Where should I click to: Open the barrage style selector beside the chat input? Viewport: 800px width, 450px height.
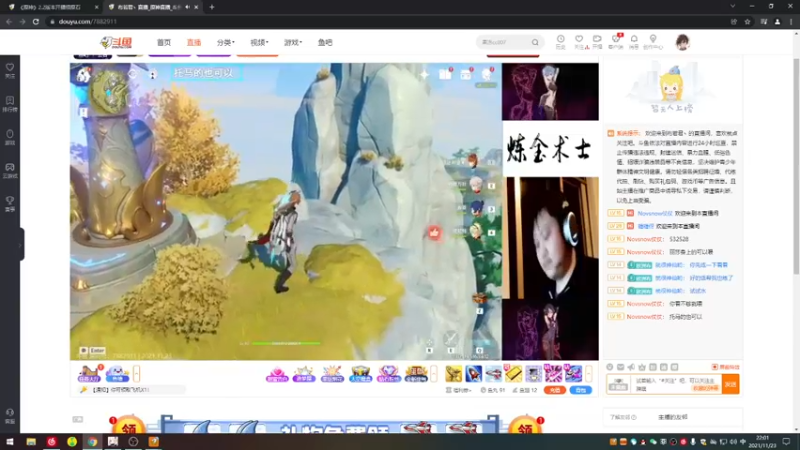618,384
